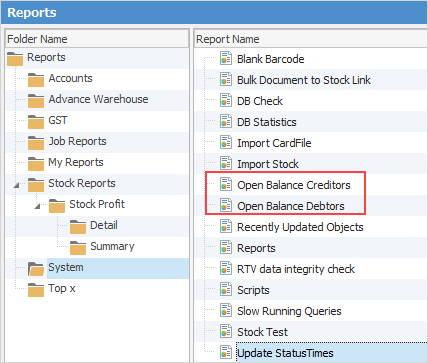
Task: Click the Stock Test report icon
Action: [226, 332]
